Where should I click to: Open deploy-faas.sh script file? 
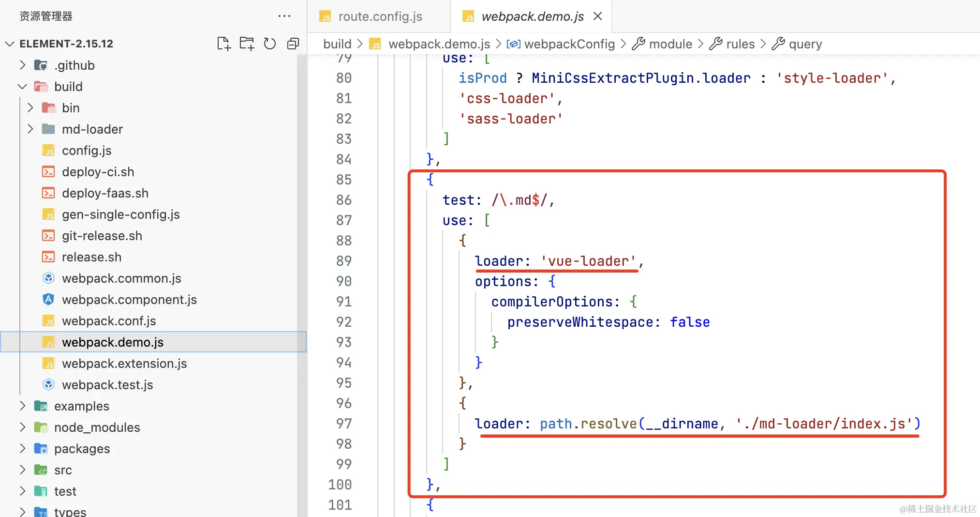point(105,193)
